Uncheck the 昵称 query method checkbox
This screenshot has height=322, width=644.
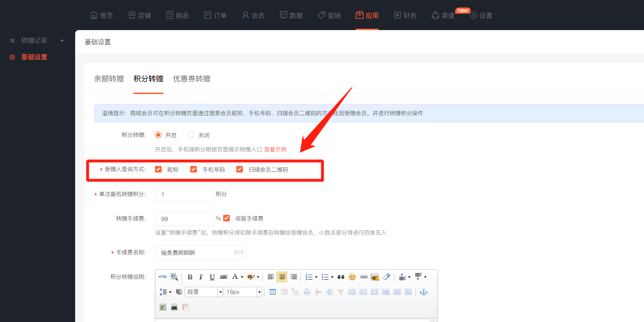(x=158, y=169)
